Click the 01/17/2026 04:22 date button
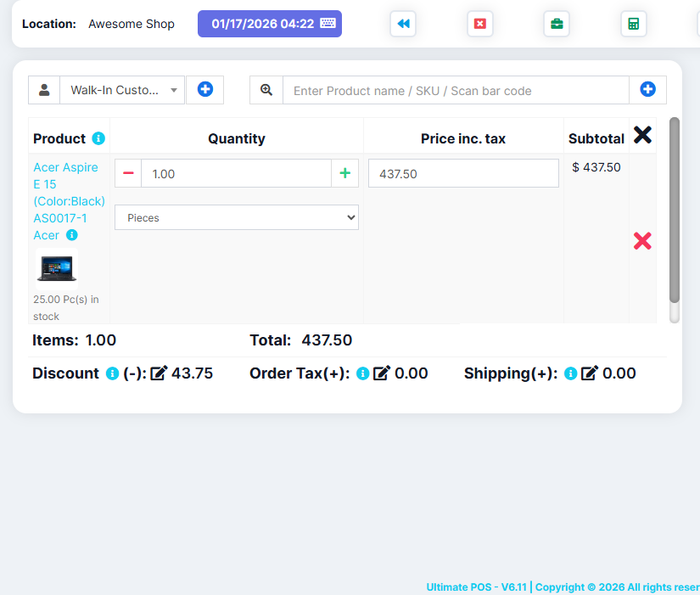Screen dimensions: 700x595 269,24
